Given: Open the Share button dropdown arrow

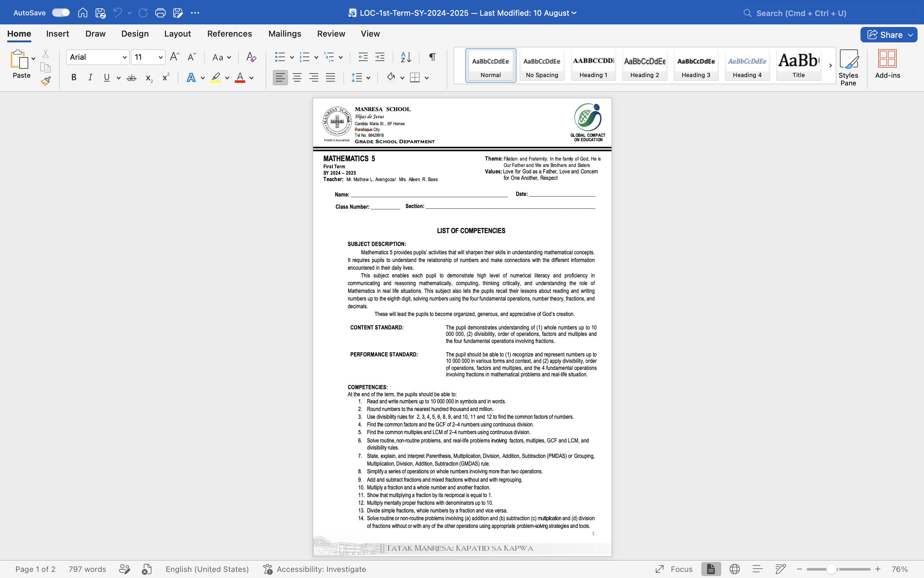Looking at the screenshot, I should (x=911, y=35).
